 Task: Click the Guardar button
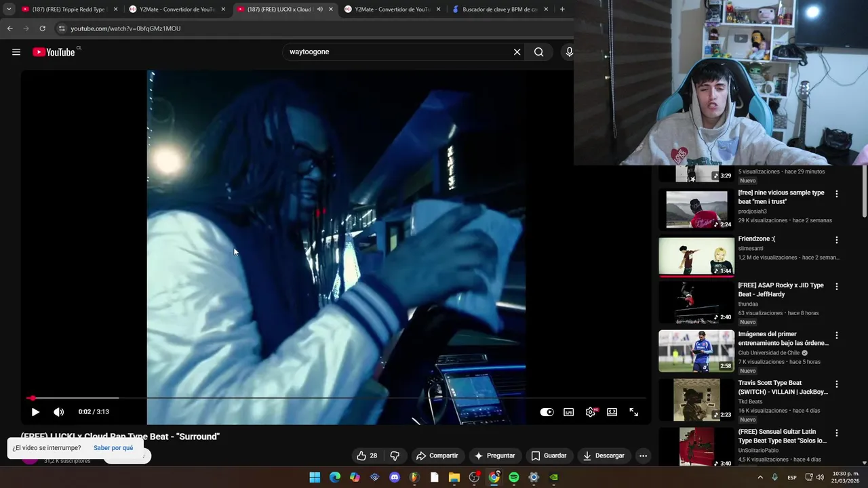[549, 455]
